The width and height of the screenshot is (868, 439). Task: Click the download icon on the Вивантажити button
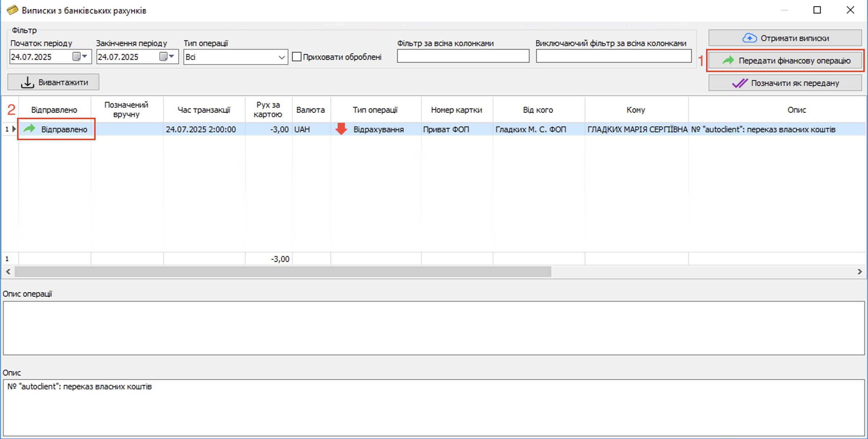[27, 83]
